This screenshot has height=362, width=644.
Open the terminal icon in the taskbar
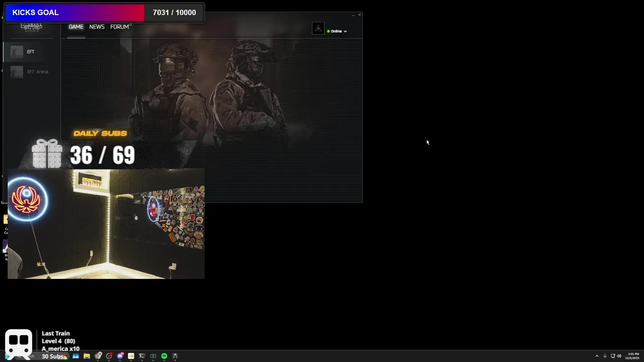coord(142,356)
